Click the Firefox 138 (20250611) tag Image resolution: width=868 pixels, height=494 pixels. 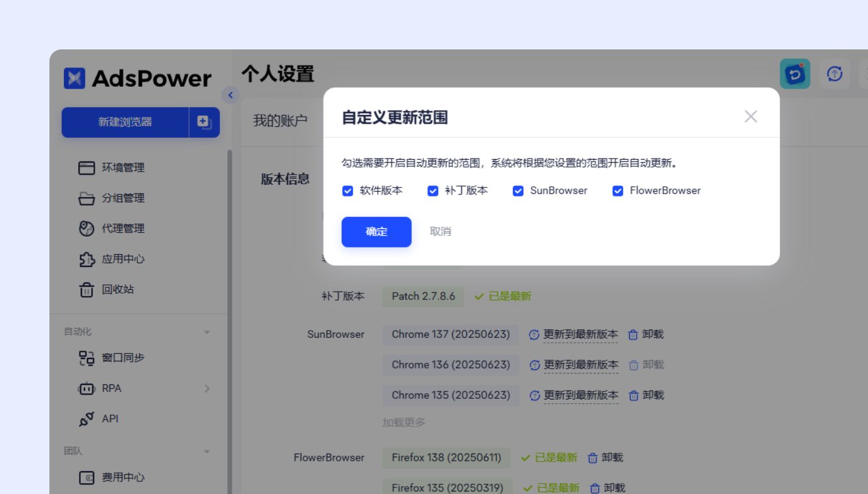446,458
